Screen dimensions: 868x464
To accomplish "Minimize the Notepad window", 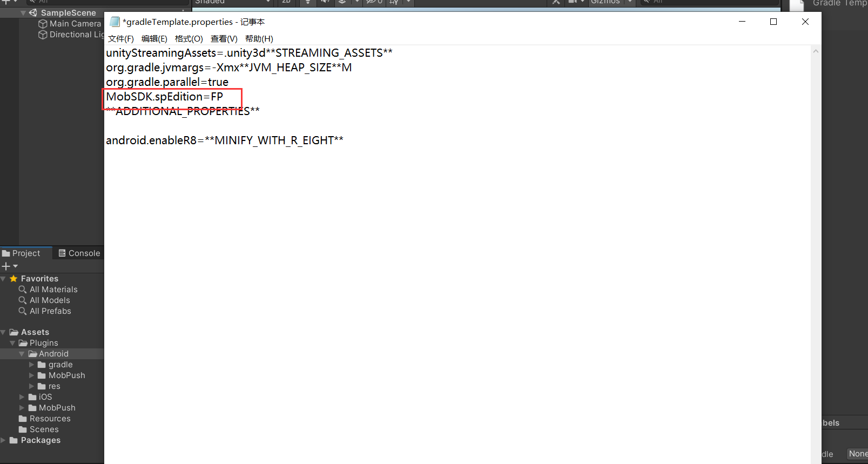I will pyautogui.click(x=742, y=22).
